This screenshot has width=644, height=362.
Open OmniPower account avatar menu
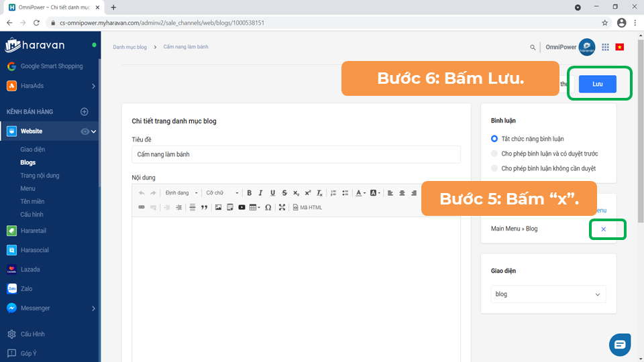point(586,47)
